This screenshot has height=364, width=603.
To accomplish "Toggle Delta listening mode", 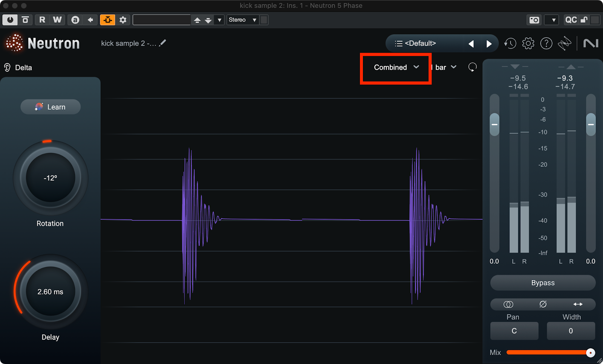I will point(18,68).
